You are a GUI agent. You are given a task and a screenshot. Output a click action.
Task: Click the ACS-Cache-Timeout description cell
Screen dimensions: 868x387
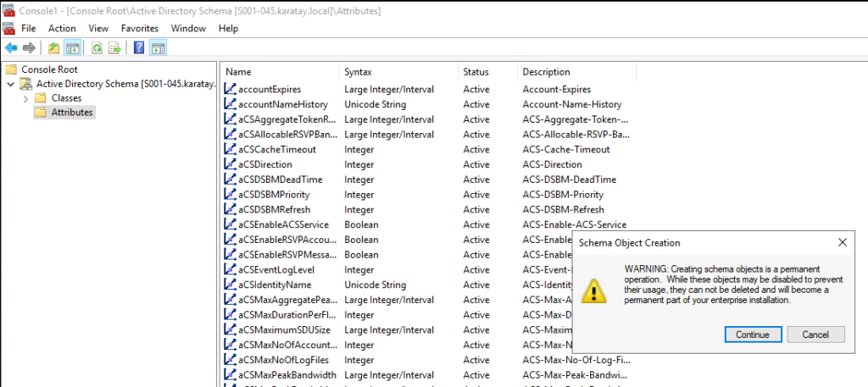[565, 149]
